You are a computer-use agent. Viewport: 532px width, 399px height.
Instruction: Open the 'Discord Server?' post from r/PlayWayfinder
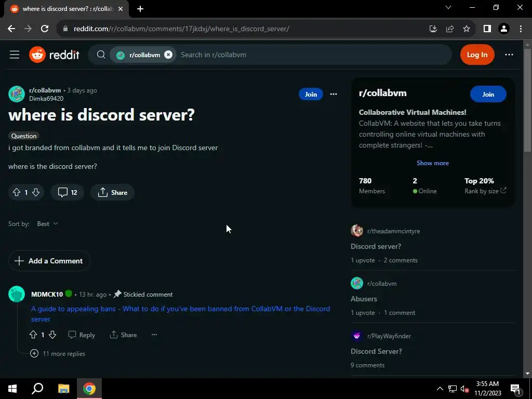376,351
